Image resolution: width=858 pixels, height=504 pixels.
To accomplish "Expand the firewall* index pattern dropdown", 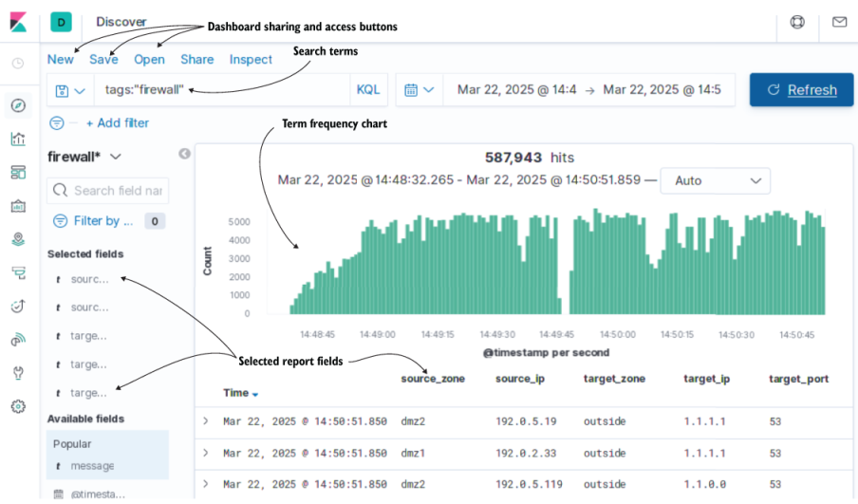I will pos(84,157).
